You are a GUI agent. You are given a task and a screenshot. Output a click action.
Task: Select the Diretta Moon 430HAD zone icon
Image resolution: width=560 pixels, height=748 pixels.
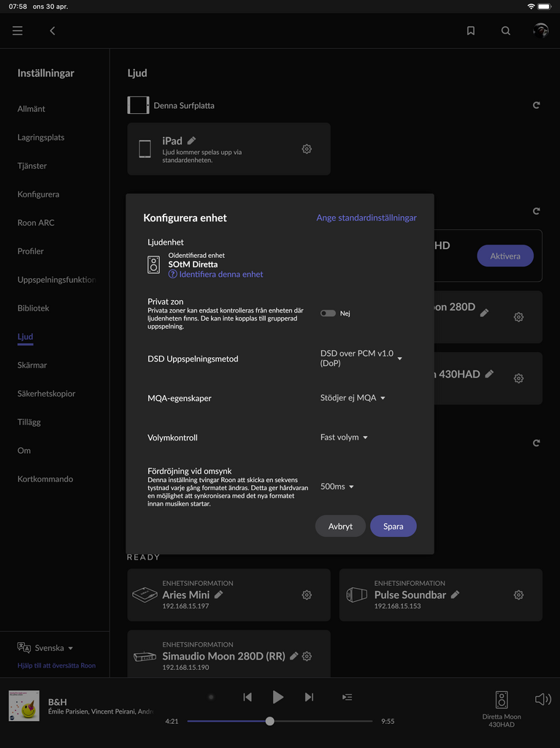pyautogui.click(x=502, y=700)
